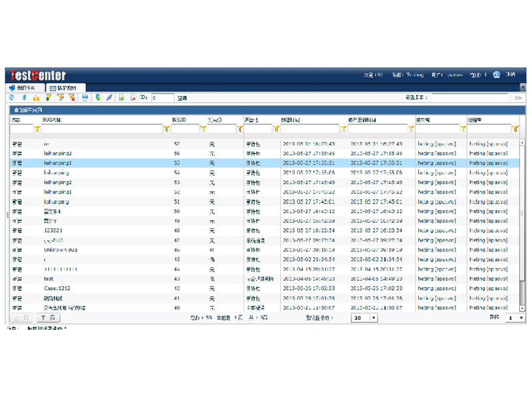
Task: Click the filter funnel beside creation time column
Action: coord(343,129)
